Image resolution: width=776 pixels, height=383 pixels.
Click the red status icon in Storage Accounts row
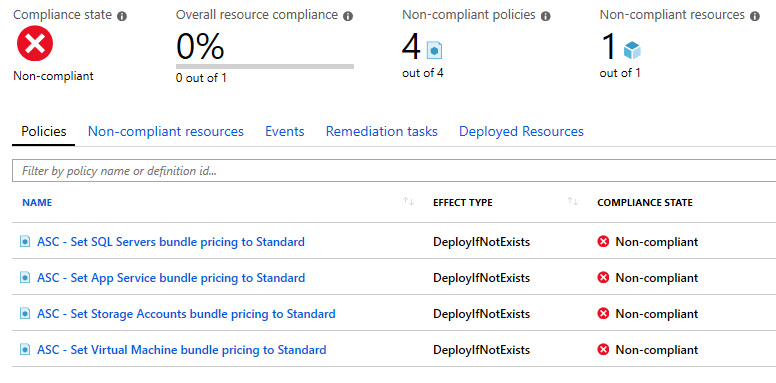click(603, 314)
